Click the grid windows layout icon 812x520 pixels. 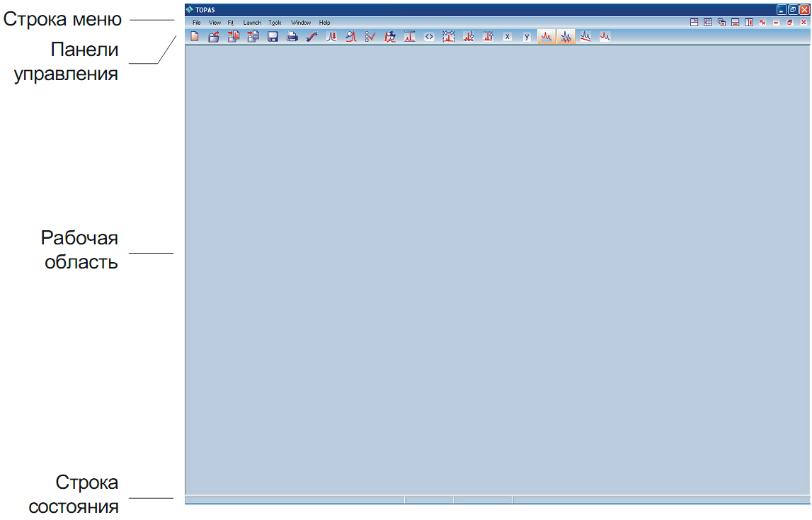(708, 22)
